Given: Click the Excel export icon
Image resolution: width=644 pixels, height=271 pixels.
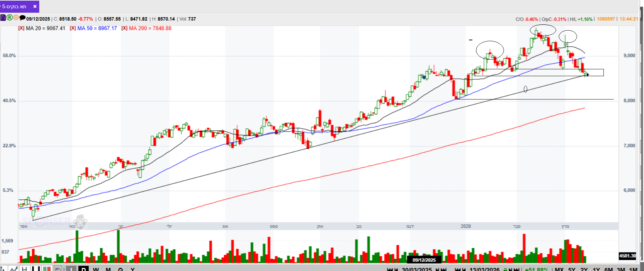Looking at the screenshot, I should pos(3,17).
